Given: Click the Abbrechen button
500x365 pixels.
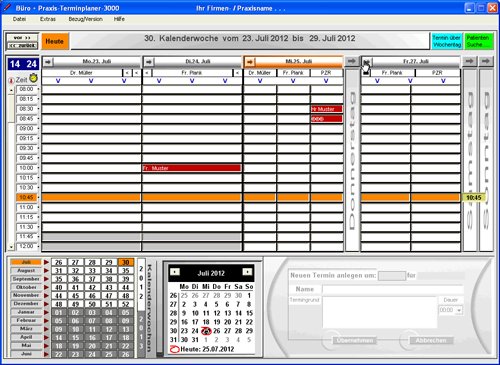Looking at the screenshot, I should coord(431,340).
